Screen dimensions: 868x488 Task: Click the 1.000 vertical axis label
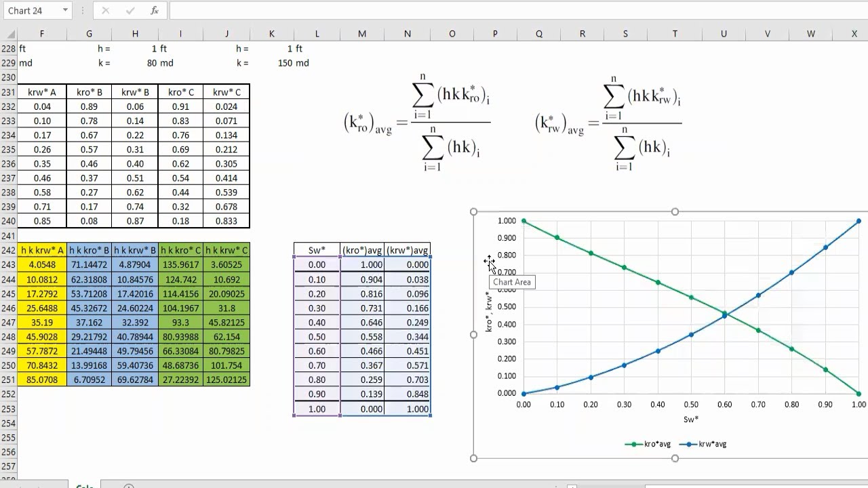click(507, 221)
